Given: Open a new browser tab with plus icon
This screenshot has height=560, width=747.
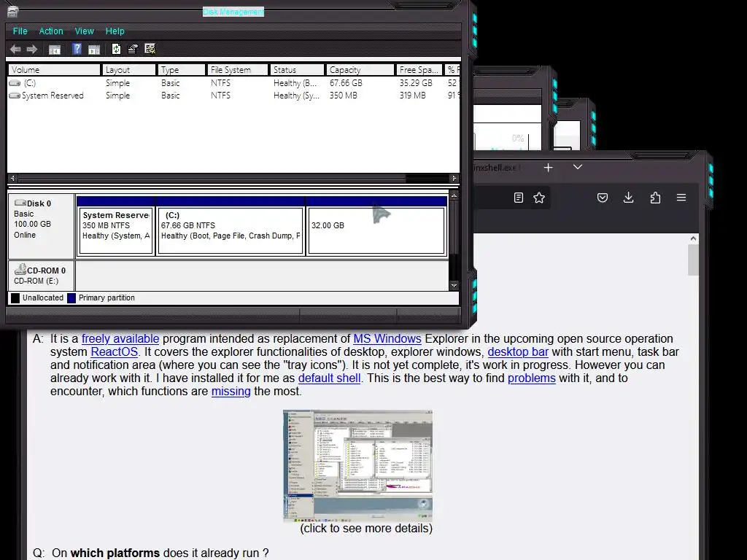Looking at the screenshot, I should coord(549,168).
